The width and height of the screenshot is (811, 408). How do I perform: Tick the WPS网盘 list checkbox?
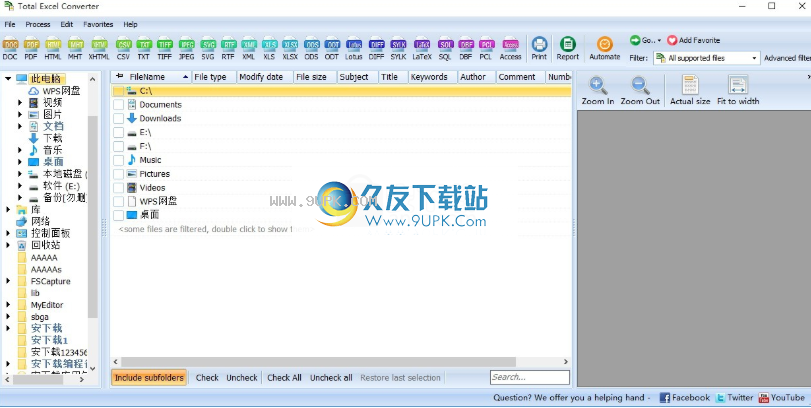coord(118,202)
